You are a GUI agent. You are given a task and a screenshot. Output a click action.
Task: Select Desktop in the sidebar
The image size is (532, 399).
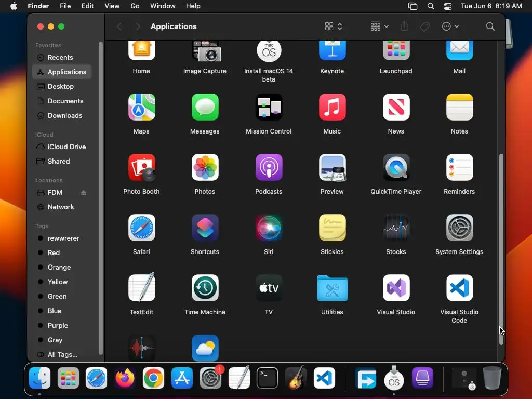point(62,87)
